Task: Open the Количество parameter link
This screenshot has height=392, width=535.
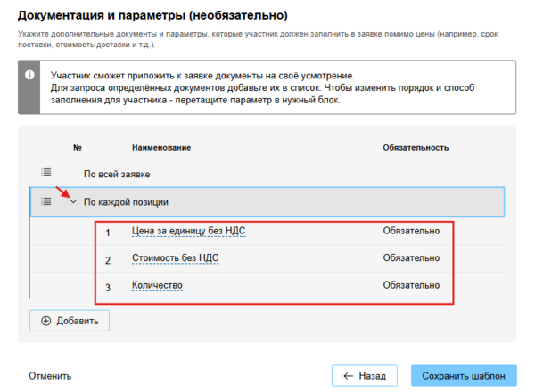Action: coord(157,285)
